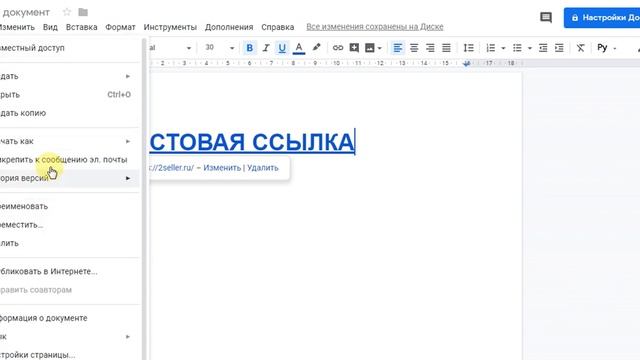Click the insert link chain icon

(x=338, y=48)
